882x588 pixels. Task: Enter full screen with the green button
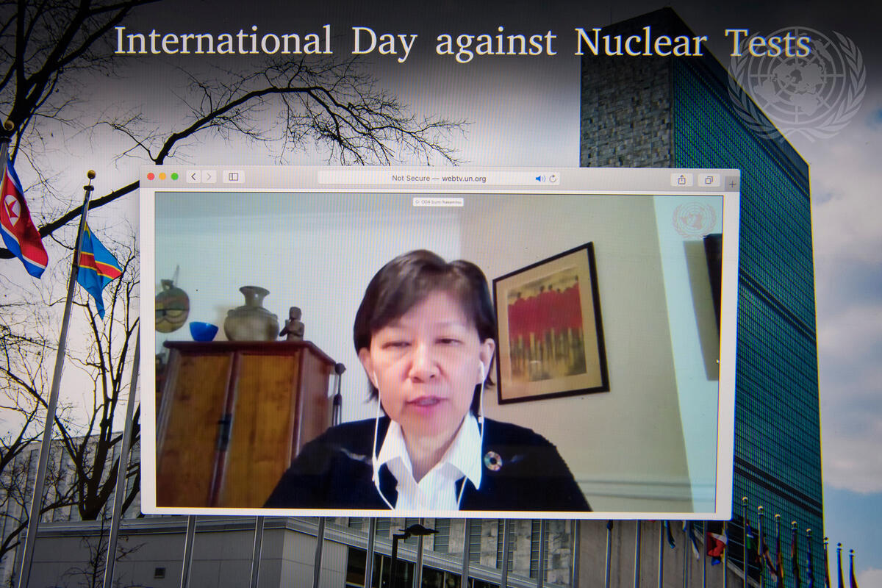point(174,176)
